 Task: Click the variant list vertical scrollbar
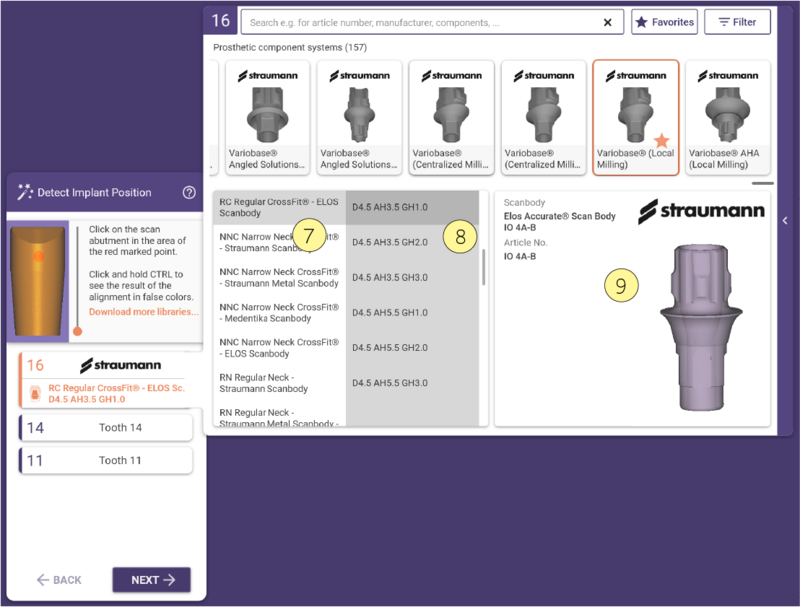[483, 267]
